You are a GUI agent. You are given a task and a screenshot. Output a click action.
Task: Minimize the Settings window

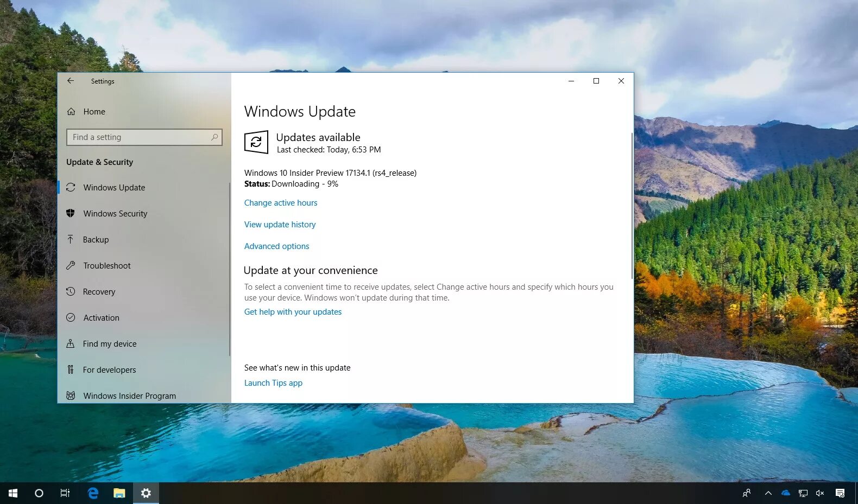[571, 81]
